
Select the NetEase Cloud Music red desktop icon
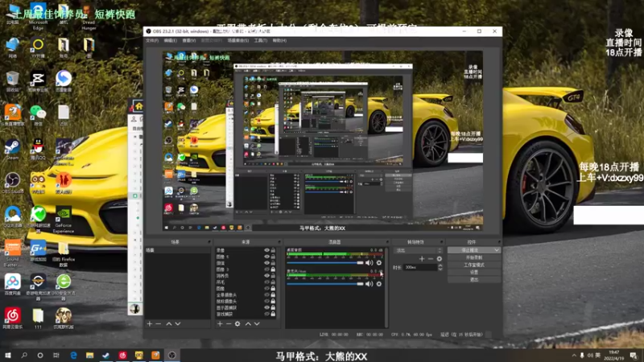click(x=12, y=317)
